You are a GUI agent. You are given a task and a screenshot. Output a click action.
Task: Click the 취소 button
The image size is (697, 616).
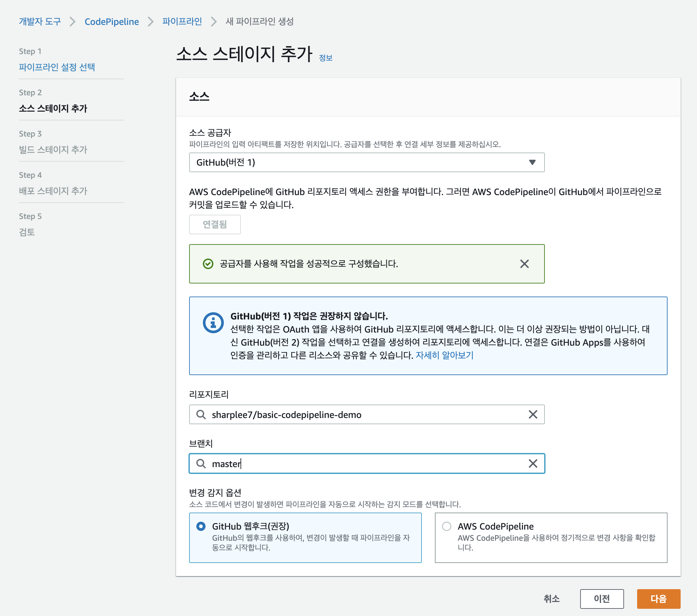(x=551, y=599)
